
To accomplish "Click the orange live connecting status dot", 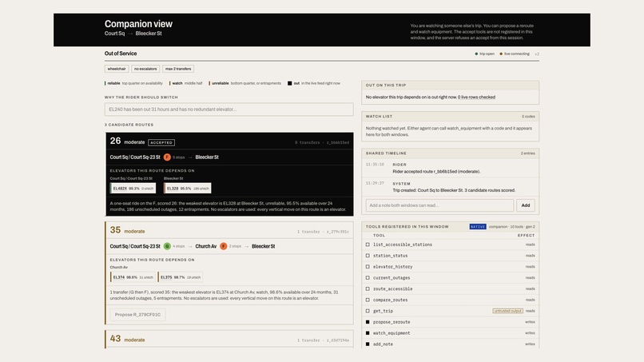I will pos(501,54).
